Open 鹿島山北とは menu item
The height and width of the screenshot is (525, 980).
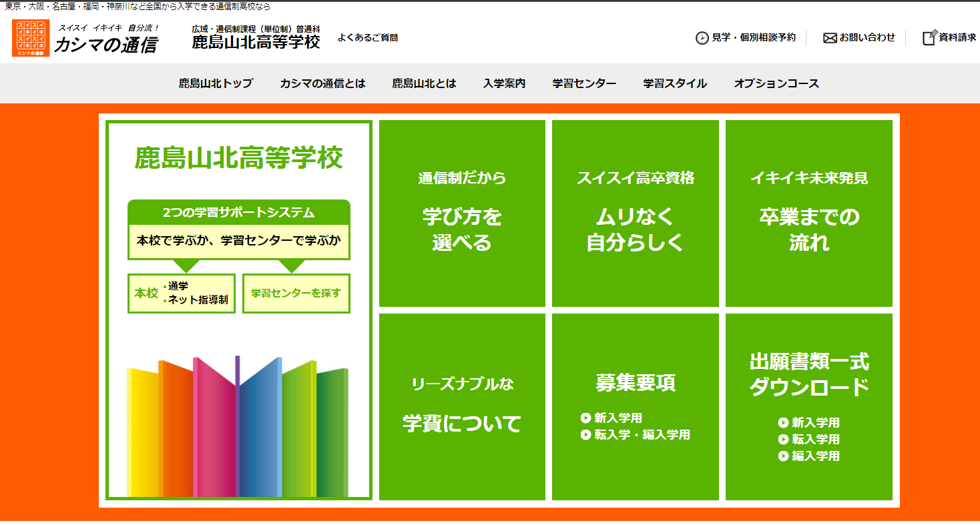[x=424, y=83]
